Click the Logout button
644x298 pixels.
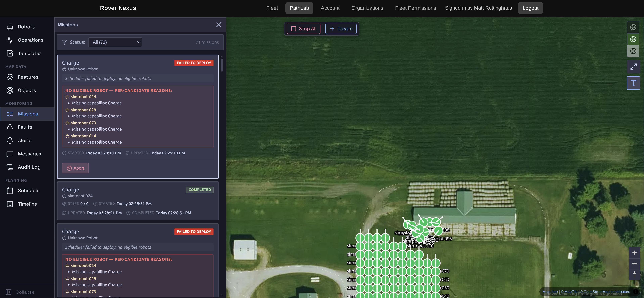point(530,8)
